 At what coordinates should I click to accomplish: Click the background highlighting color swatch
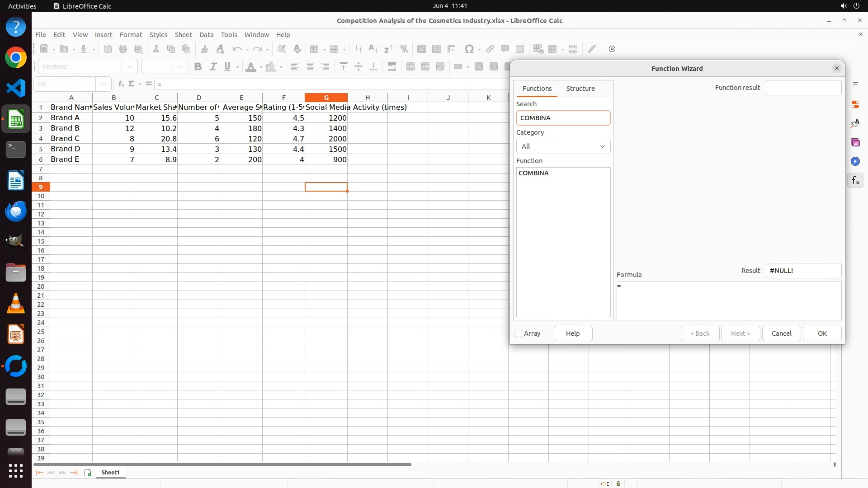(x=270, y=67)
